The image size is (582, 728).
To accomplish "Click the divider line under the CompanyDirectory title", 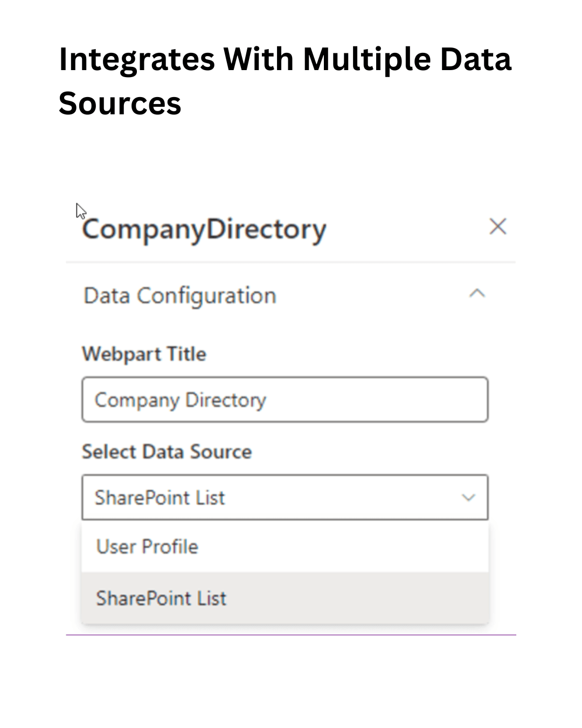I will click(x=290, y=263).
